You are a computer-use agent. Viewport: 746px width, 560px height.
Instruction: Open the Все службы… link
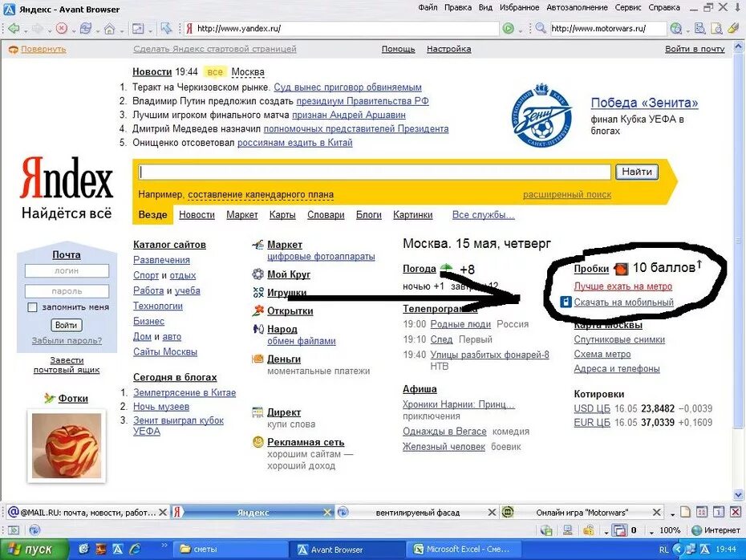pos(484,215)
